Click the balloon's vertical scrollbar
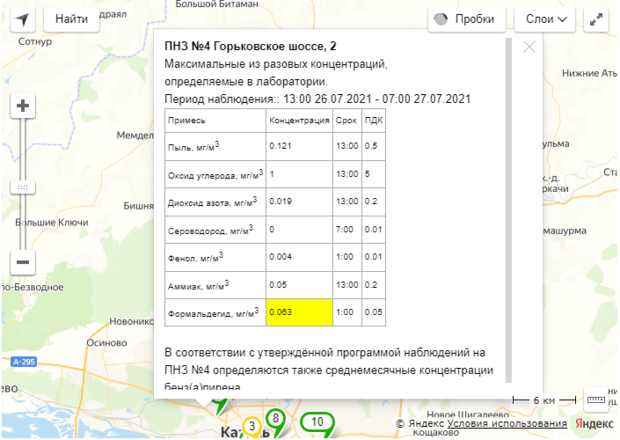The image size is (620, 440). pyautogui.click(x=510, y=210)
